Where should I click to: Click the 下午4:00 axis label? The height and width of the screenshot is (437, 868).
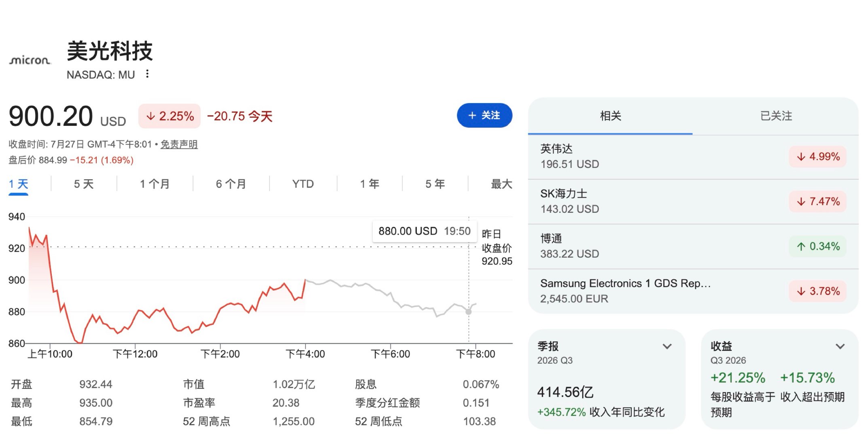coord(306,354)
